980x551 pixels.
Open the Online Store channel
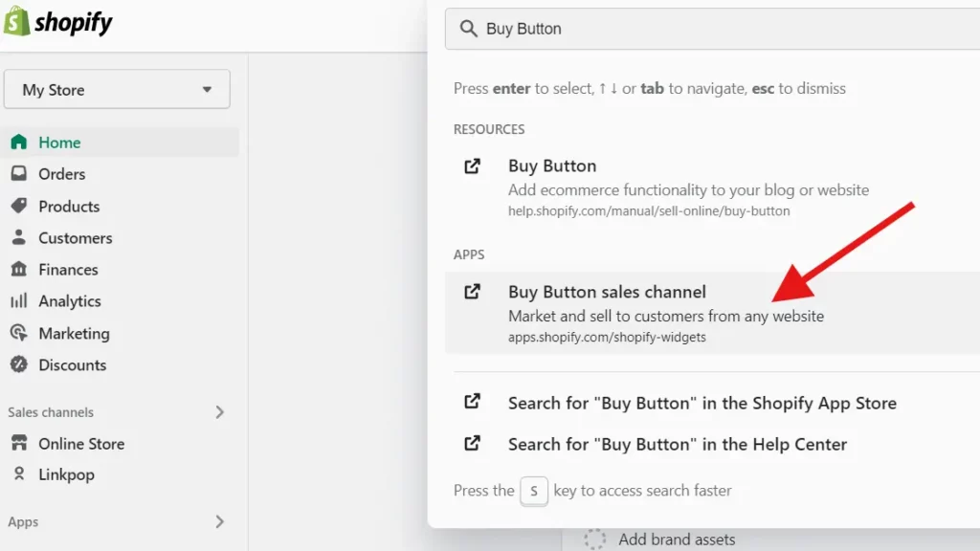point(82,444)
